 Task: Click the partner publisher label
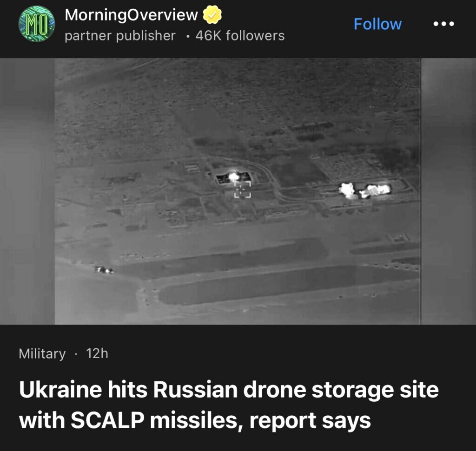pyautogui.click(x=120, y=36)
